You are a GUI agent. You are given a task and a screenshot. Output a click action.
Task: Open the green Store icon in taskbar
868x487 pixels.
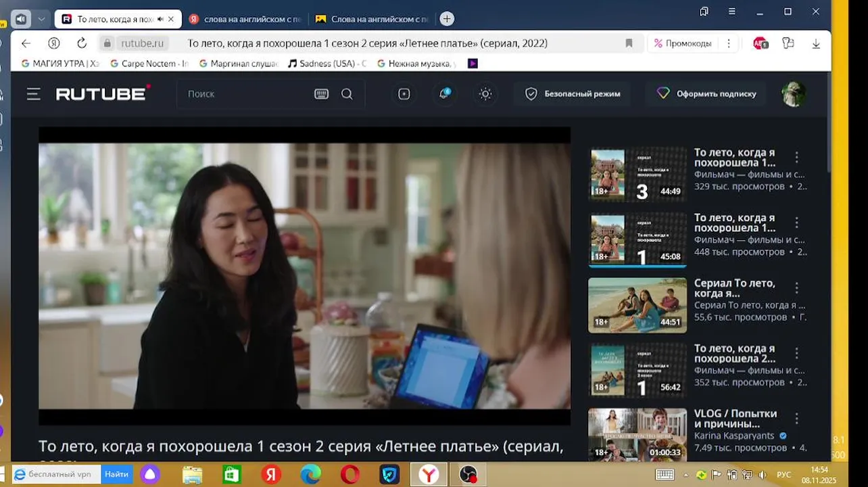[x=232, y=475]
